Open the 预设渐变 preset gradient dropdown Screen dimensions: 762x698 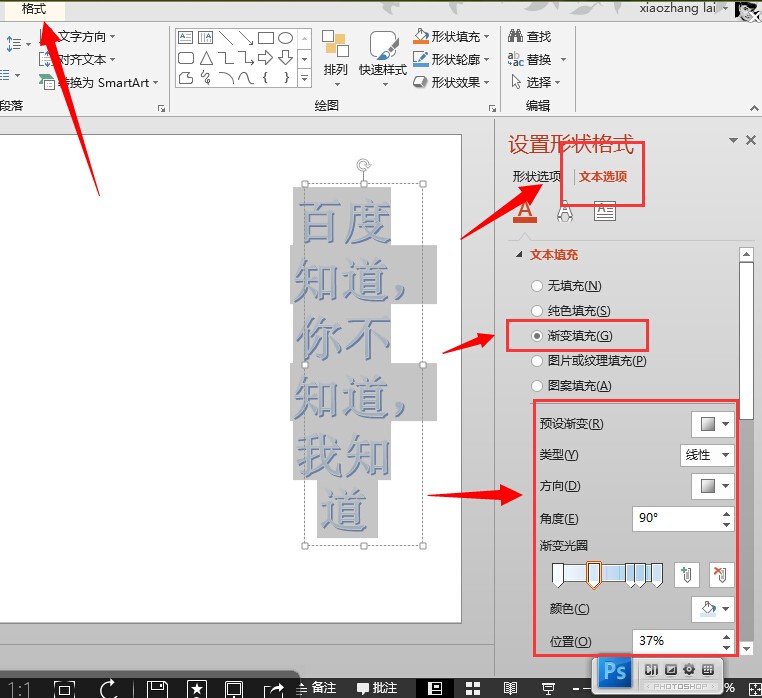713,423
